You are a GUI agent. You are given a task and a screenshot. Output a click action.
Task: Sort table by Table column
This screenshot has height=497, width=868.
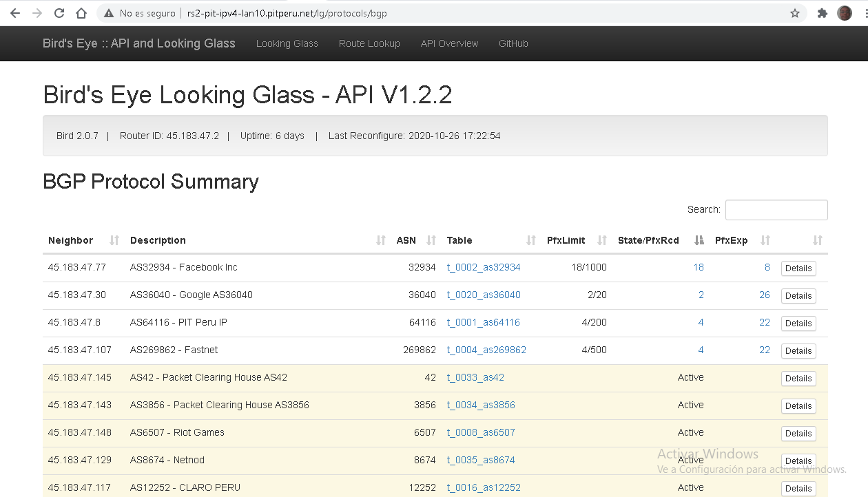(491, 240)
